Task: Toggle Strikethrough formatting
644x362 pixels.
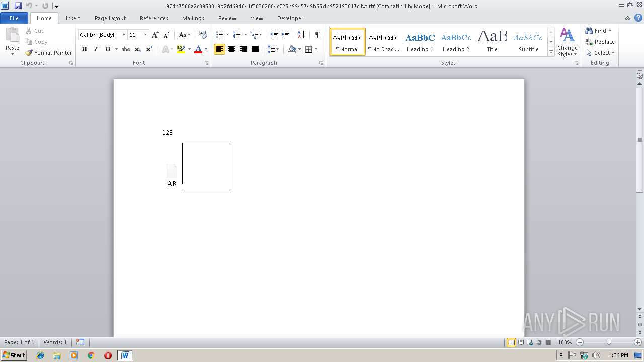Action: tap(126, 49)
